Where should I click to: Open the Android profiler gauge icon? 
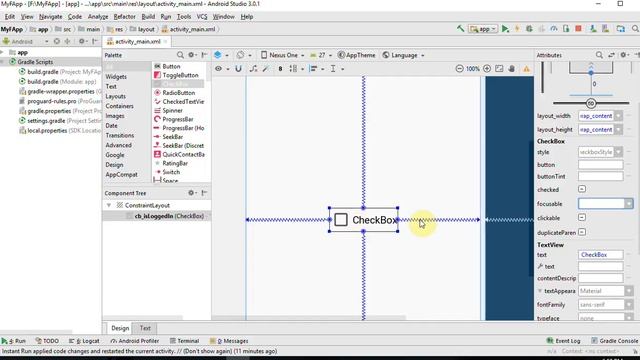[x=554, y=29]
